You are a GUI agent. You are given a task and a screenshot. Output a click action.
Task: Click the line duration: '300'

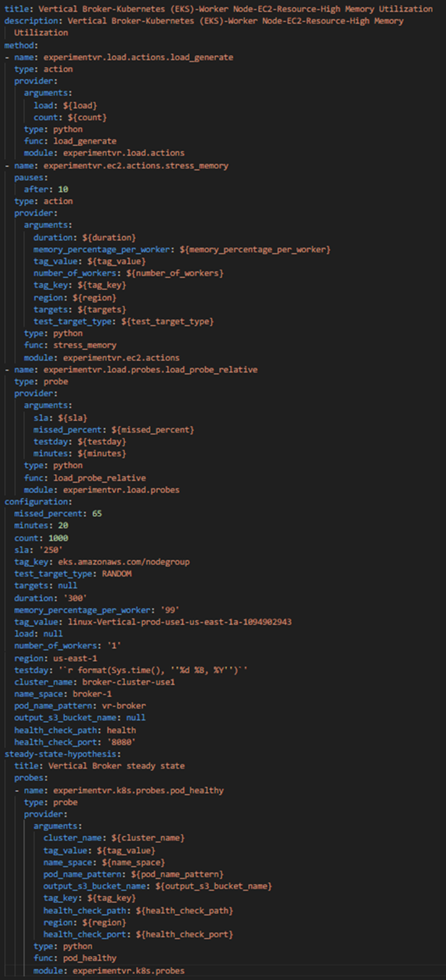pos(51,597)
